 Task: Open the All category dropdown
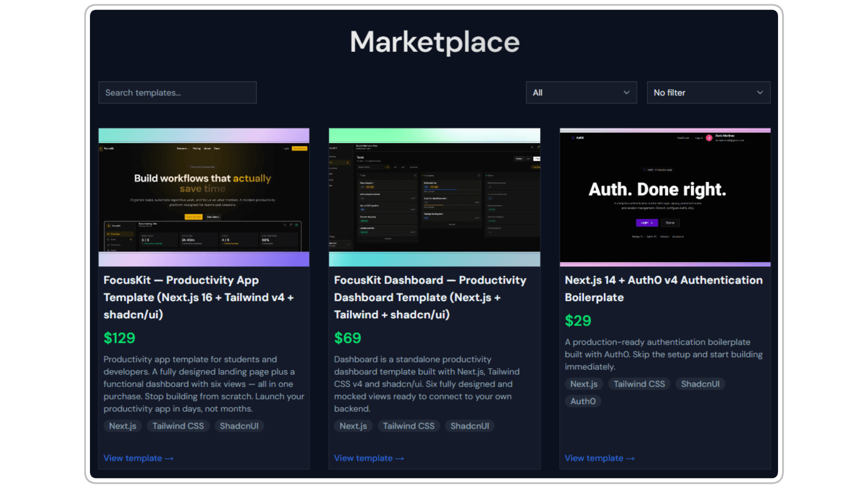point(581,93)
